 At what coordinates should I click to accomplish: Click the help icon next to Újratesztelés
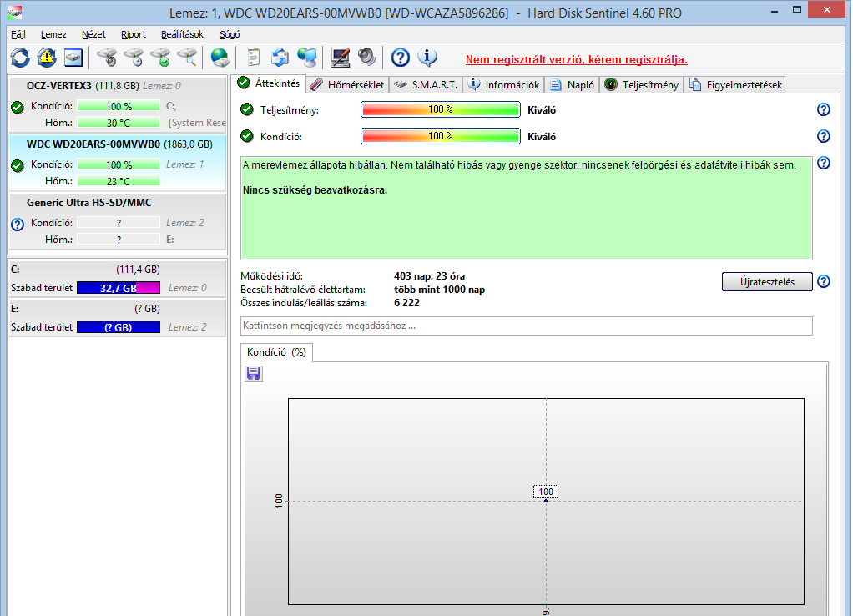pyautogui.click(x=824, y=281)
